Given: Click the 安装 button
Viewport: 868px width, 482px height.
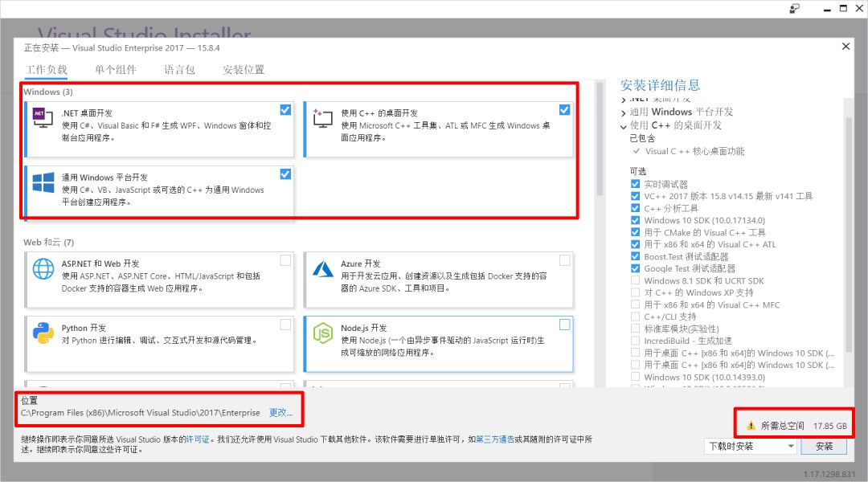Looking at the screenshot, I should tap(824, 446).
